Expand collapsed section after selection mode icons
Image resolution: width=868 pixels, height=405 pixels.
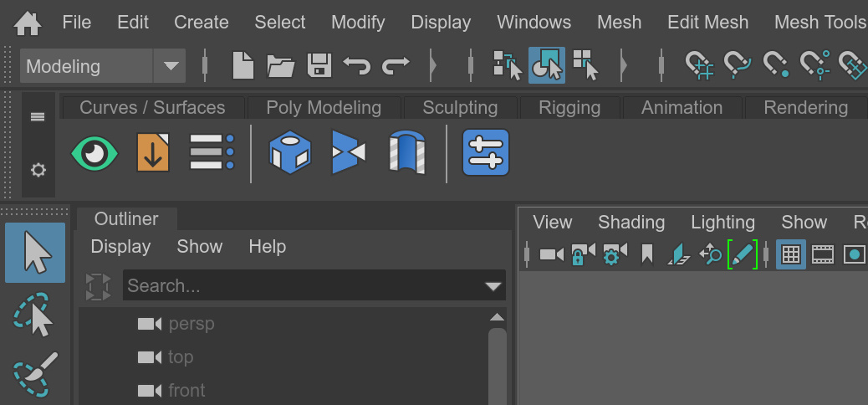(623, 66)
